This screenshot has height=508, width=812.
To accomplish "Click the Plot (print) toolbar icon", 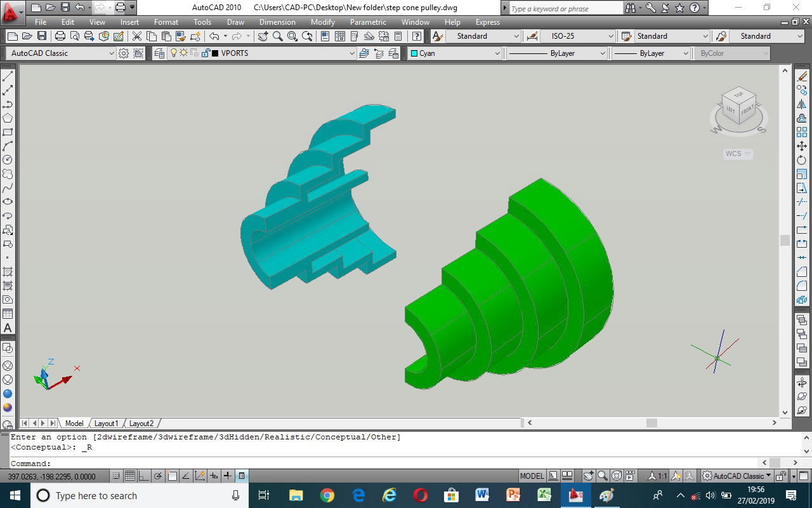I will [60, 36].
